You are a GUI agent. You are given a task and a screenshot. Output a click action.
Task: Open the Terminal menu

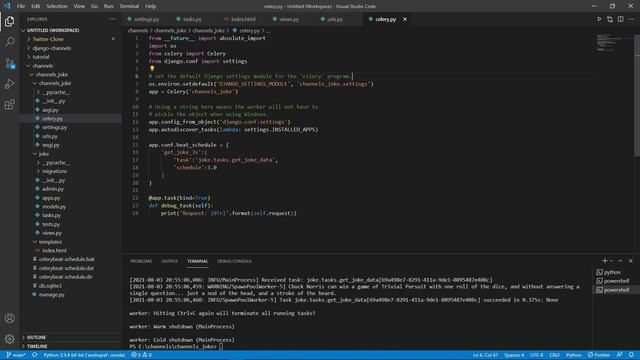(x=129, y=6)
